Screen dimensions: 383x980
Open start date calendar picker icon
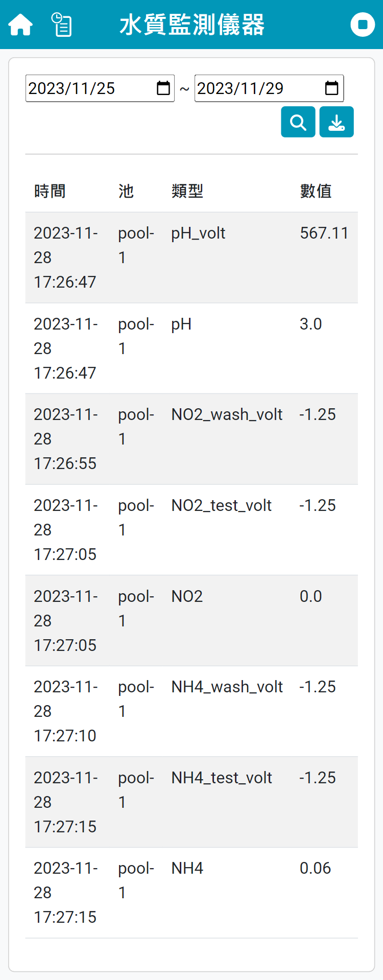tap(163, 88)
